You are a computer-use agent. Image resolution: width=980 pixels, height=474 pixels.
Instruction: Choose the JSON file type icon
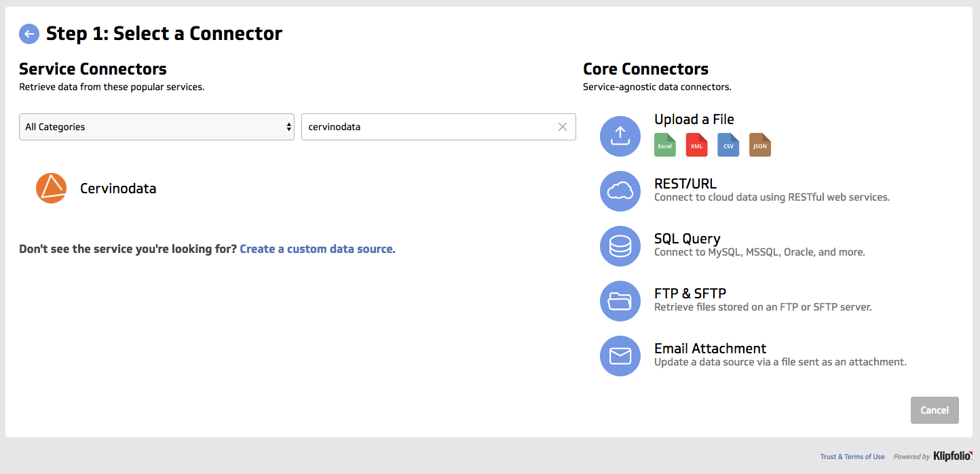pyautogui.click(x=760, y=144)
